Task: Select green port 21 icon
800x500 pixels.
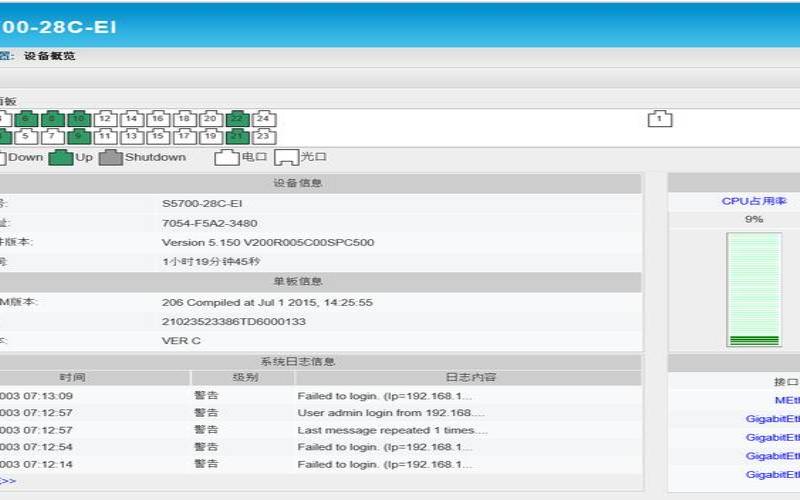Action: (x=237, y=136)
